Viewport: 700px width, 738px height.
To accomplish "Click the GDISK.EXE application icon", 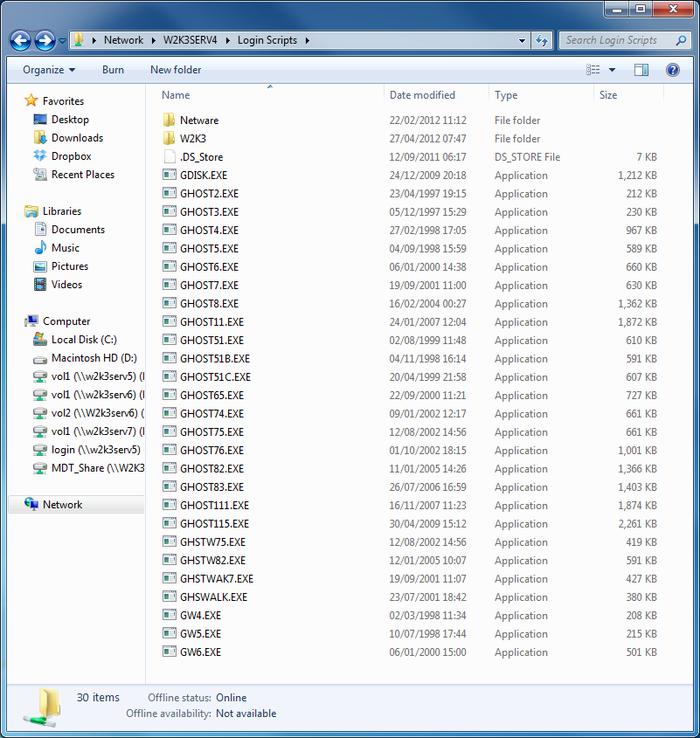I will click(170, 176).
